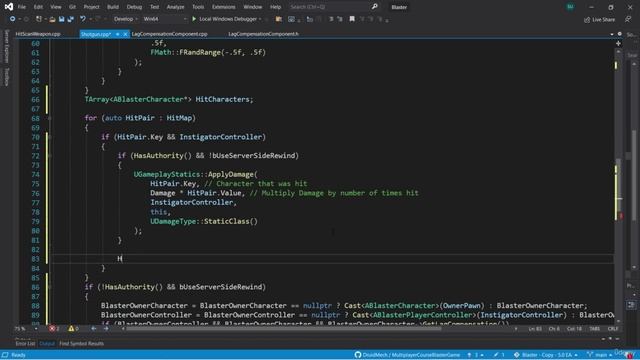The height and width of the screenshot is (360, 640).
Task: Open the Extensions menu
Action: 223,7
